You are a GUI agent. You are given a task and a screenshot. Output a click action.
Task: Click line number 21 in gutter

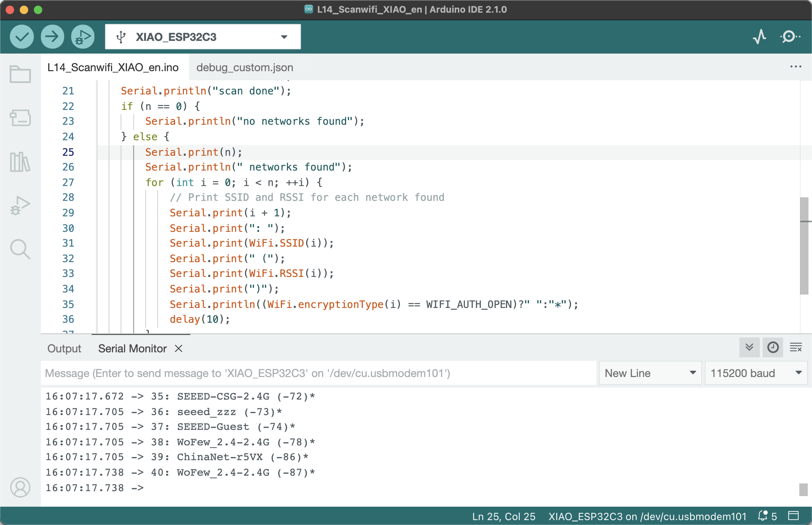[x=68, y=91]
